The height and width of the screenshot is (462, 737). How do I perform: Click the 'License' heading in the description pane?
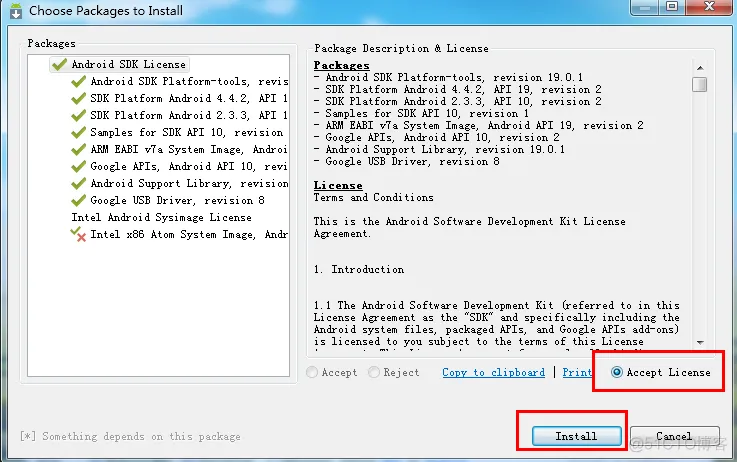click(338, 185)
